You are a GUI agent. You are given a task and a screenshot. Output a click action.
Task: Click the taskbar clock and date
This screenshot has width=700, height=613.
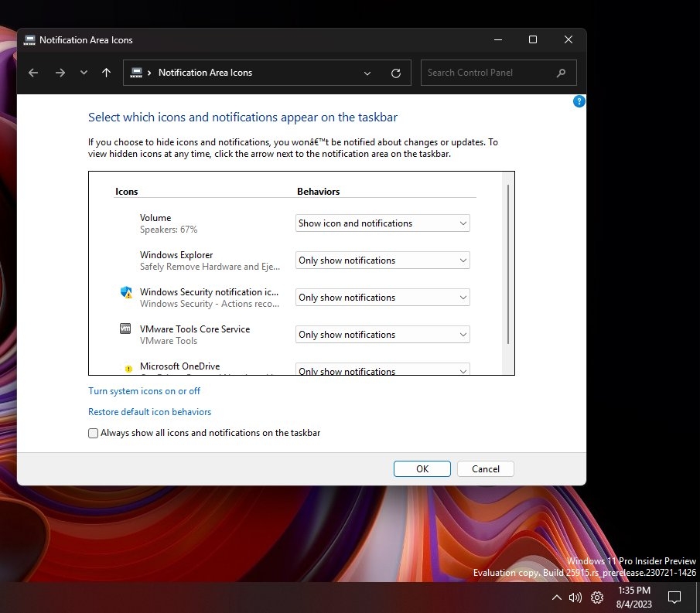click(634, 598)
